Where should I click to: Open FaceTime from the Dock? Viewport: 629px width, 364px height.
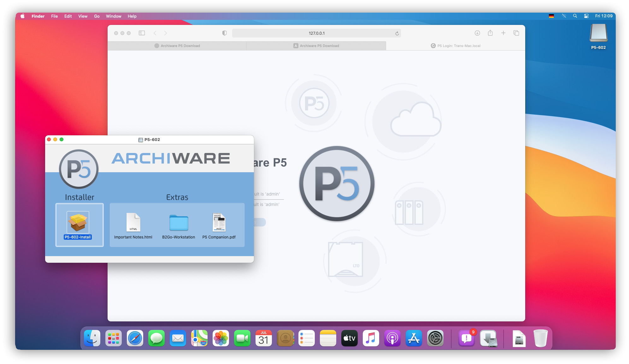click(242, 338)
